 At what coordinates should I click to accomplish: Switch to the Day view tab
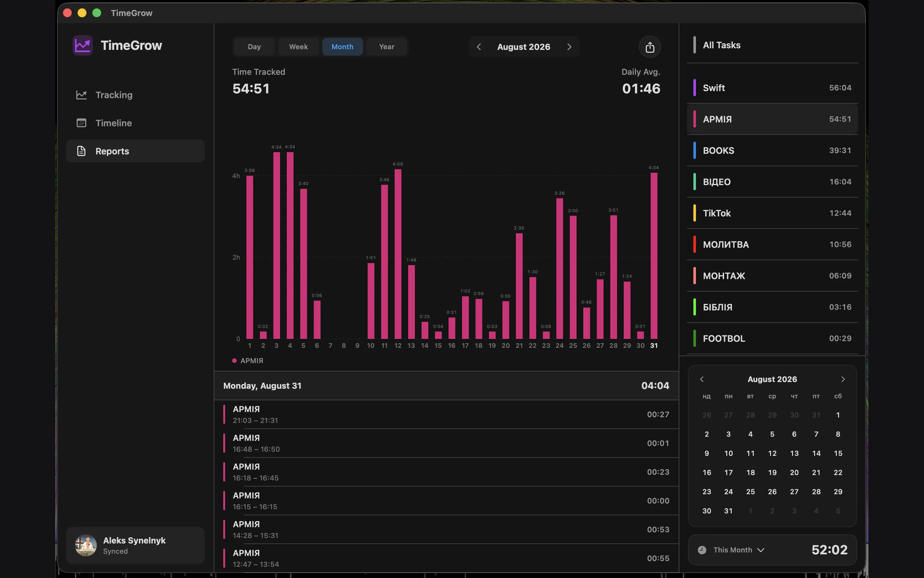click(254, 47)
